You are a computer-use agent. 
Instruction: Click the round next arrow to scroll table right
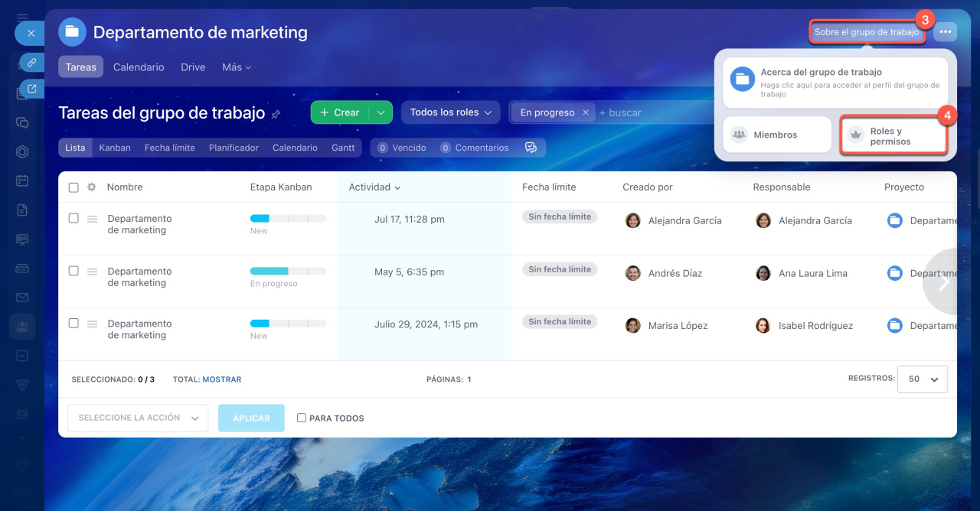(x=944, y=282)
